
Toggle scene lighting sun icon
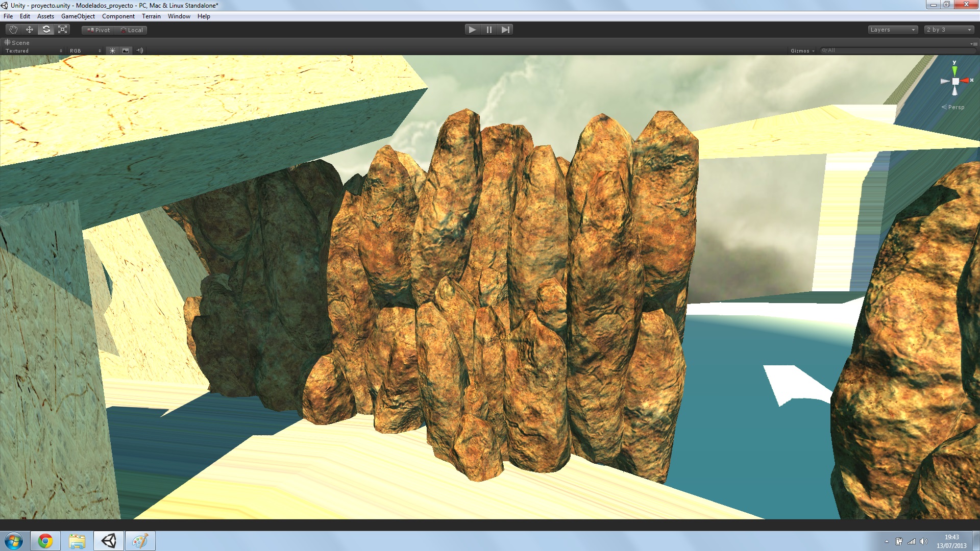[112, 51]
